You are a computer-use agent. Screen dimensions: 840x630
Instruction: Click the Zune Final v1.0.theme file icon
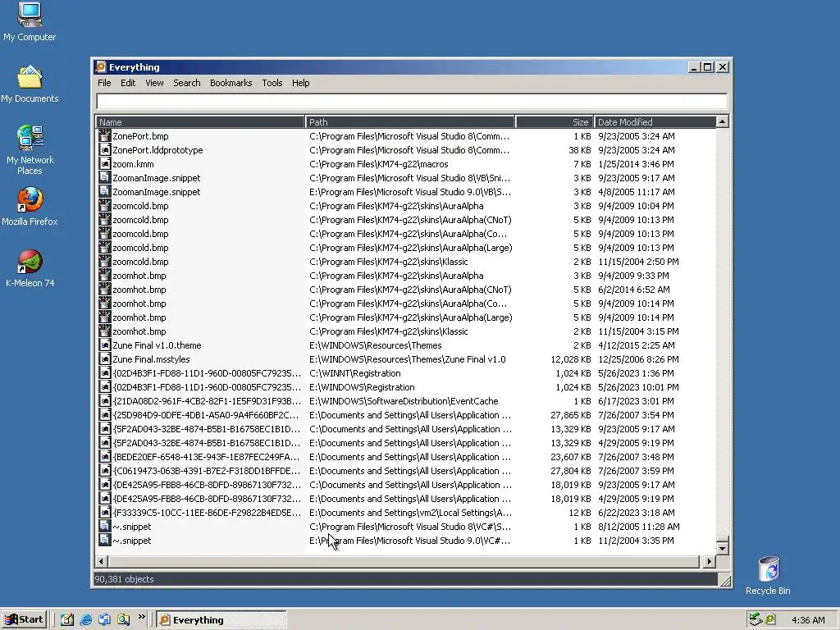[105, 345]
